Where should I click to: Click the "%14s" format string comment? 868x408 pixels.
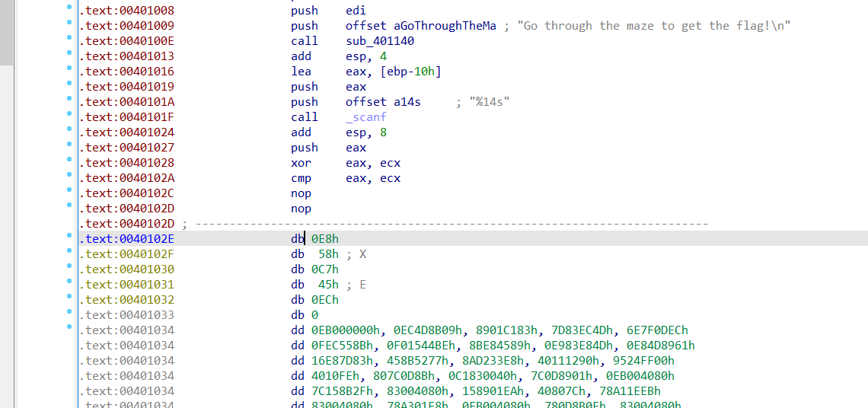489,102
